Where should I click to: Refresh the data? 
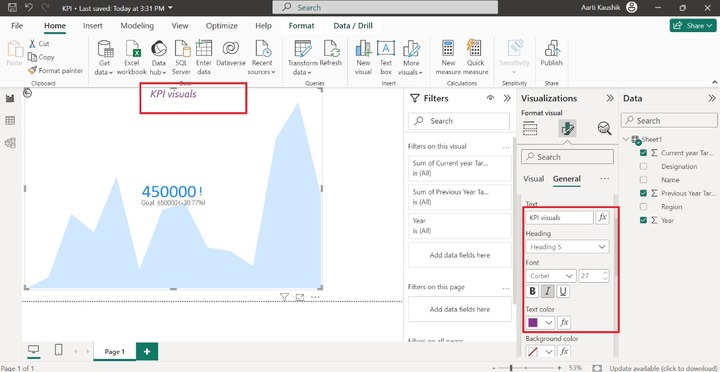331,54
